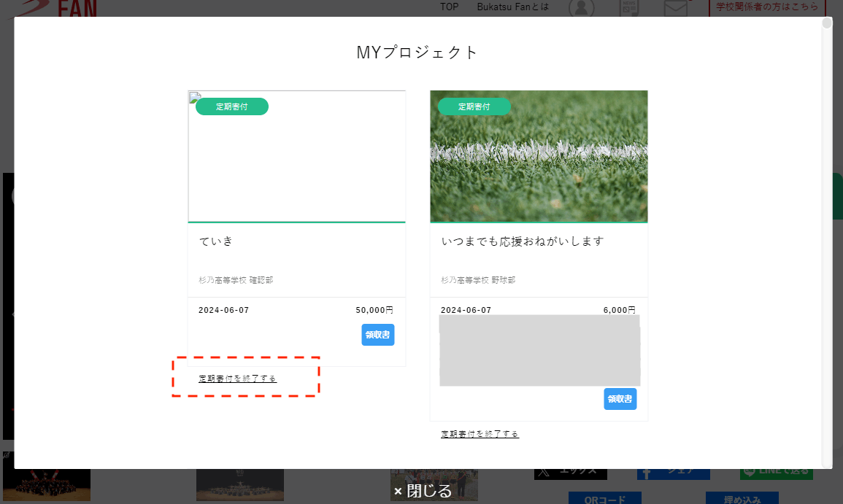Open the 埋め込み button behind modal

(x=742, y=498)
